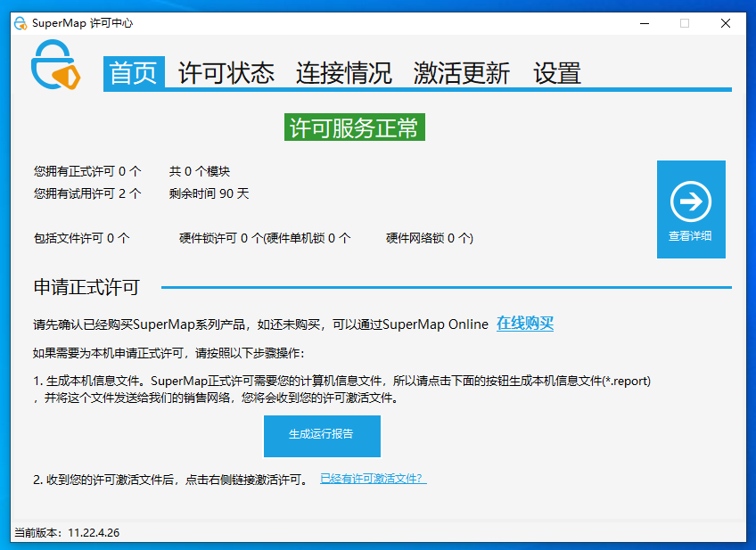Click the 申请正式许可 section heading
Viewport: 756px width, 550px height.
tap(86, 287)
